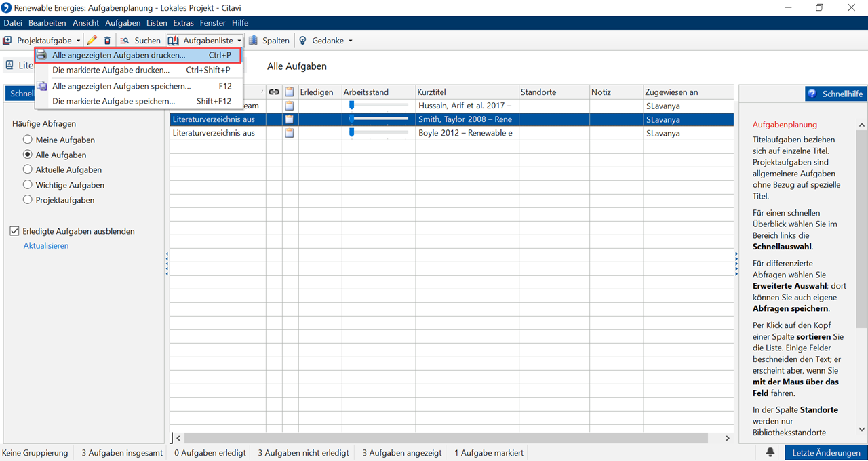Select the Meine Aufgaben radio button
Viewport: 868px width, 461px height.
coord(28,140)
